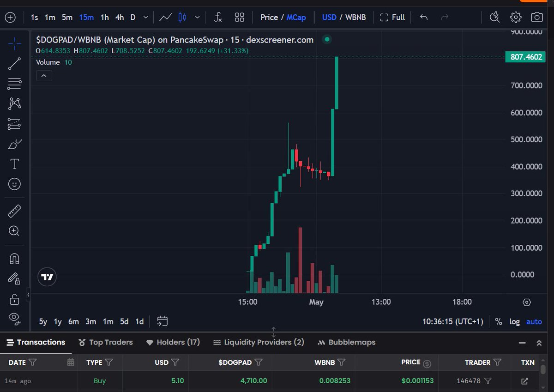Click the add symbol plus icon
This screenshot has height=392, width=554.
tap(10, 18)
